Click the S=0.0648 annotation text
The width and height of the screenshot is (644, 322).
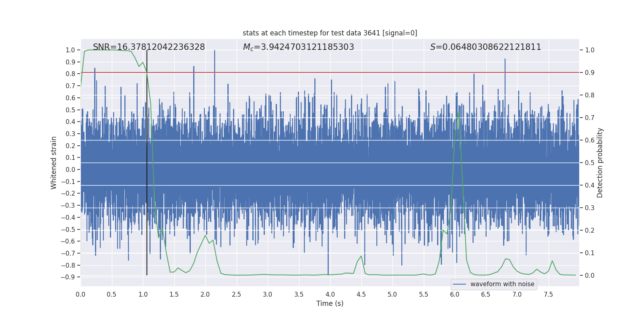(485, 47)
